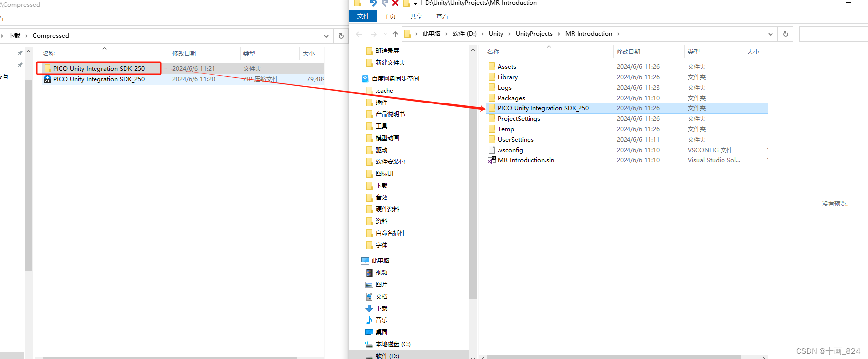Click the search box in right window
Viewport: 868px width, 359px height.
coord(833,34)
